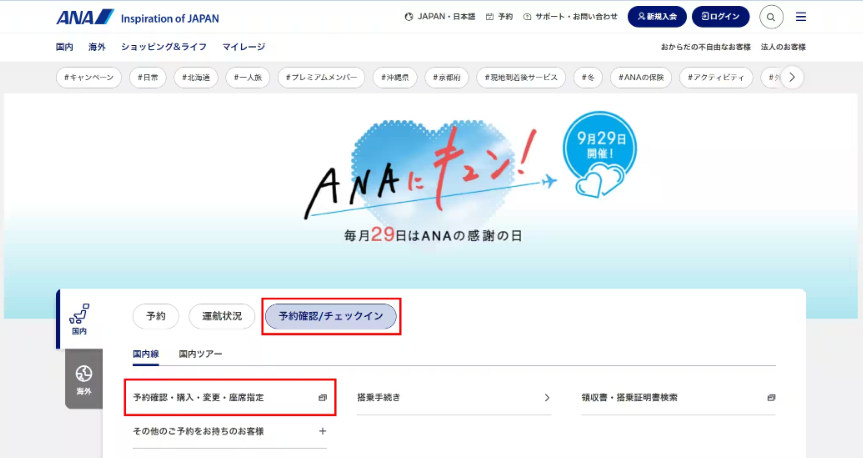The height and width of the screenshot is (458, 863).
Task: Select the #プレミアムメンバー tag
Action: click(x=321, y=77)
